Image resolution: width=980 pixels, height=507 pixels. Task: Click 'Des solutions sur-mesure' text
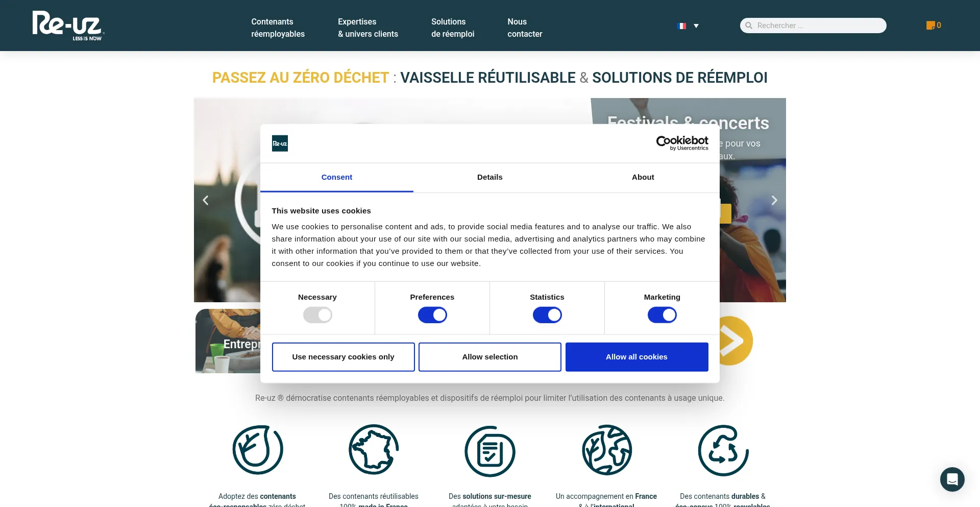(x=490, y=496)
